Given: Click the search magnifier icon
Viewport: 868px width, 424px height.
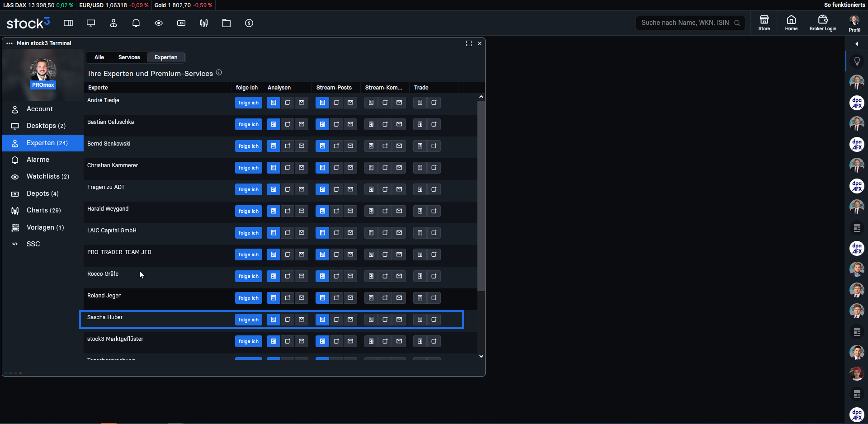Looking at the screenshot, I should 737,23.
